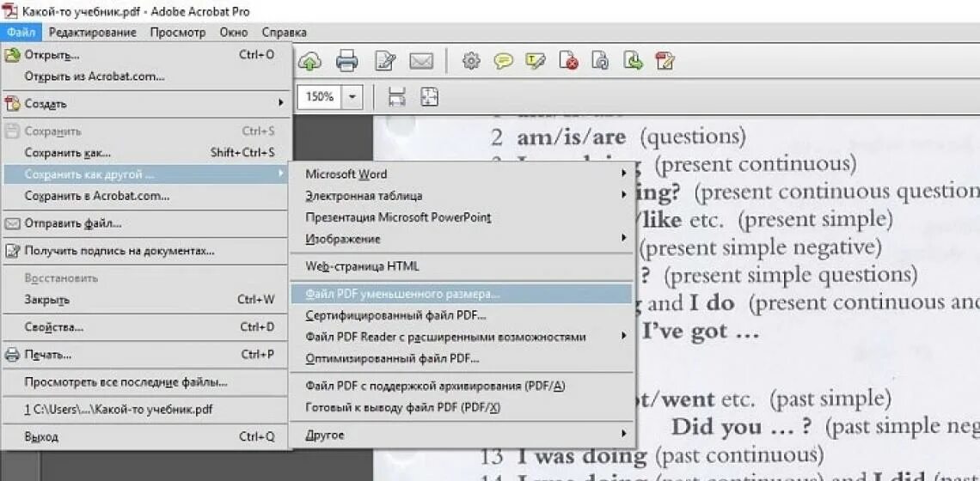Choose Отправить файл... menu item
The width and height of the screenshot is (980, 481).
pyautogui.click(x=146, y=223)
